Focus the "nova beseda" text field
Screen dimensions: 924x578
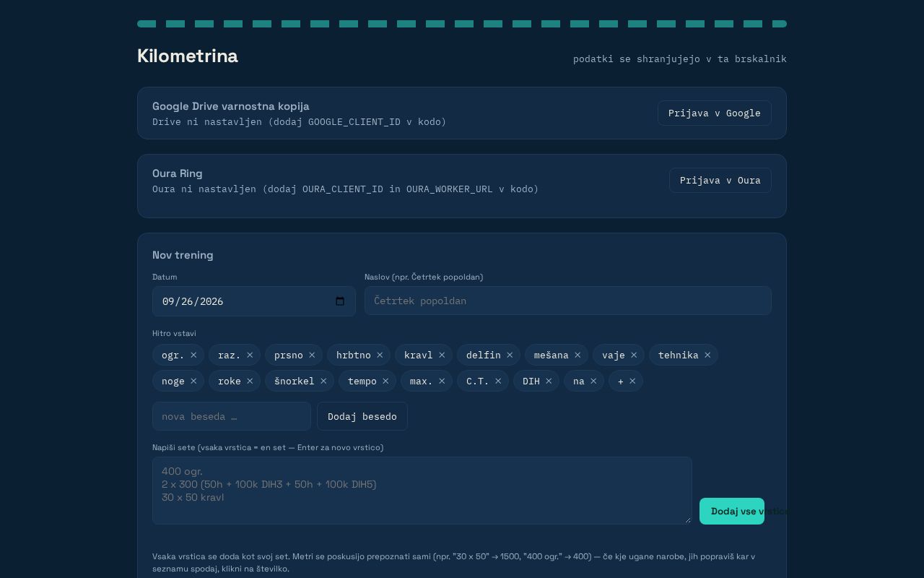232,416
